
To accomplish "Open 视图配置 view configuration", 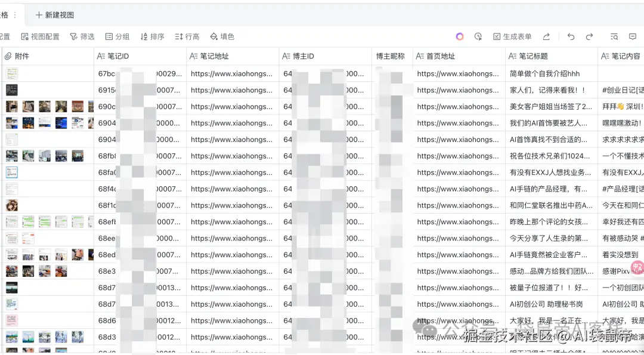I will click(41, 37).
